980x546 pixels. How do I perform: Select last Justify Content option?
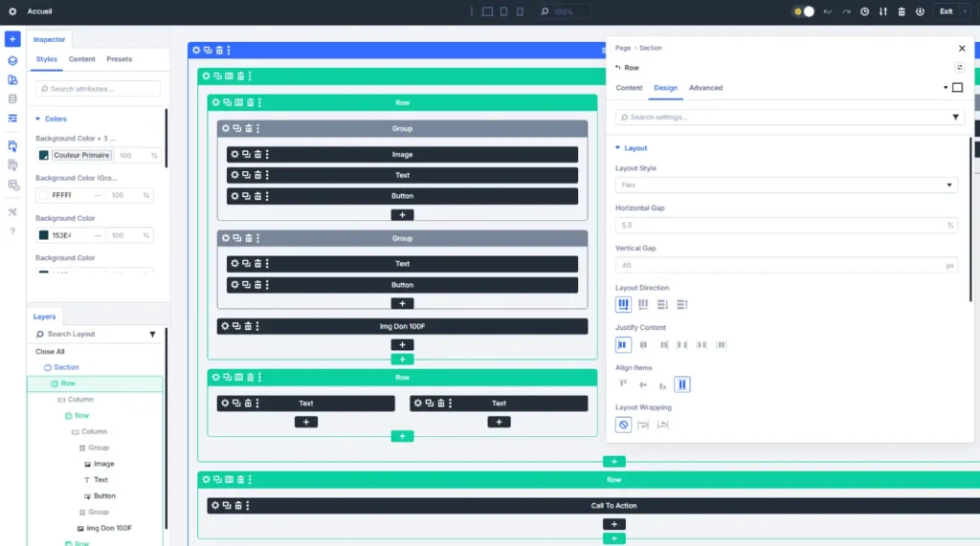tap(722, 345)
